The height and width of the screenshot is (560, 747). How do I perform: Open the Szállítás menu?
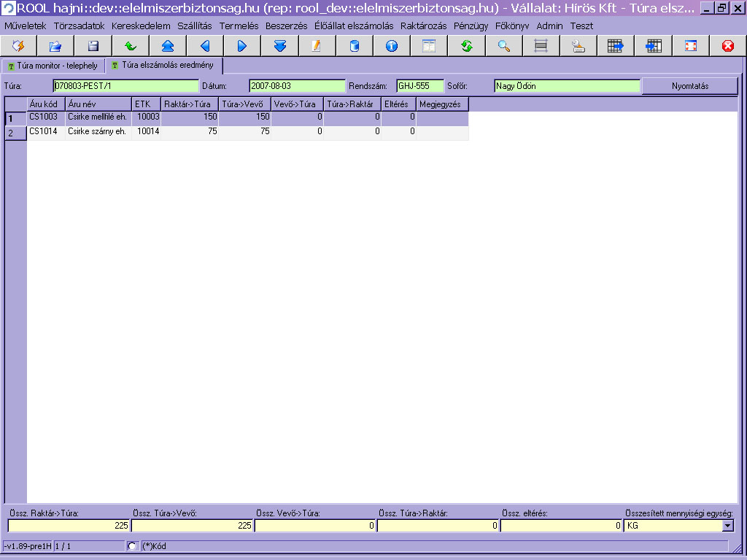195,26
